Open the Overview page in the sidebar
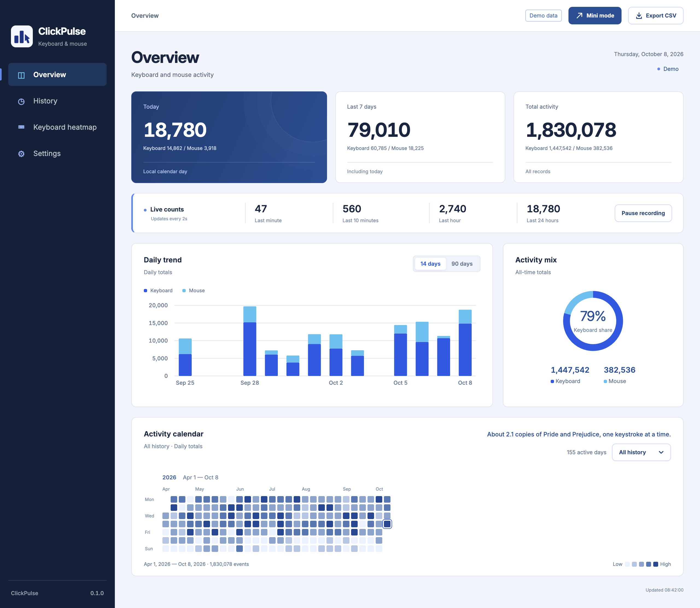 pos(57,75)
